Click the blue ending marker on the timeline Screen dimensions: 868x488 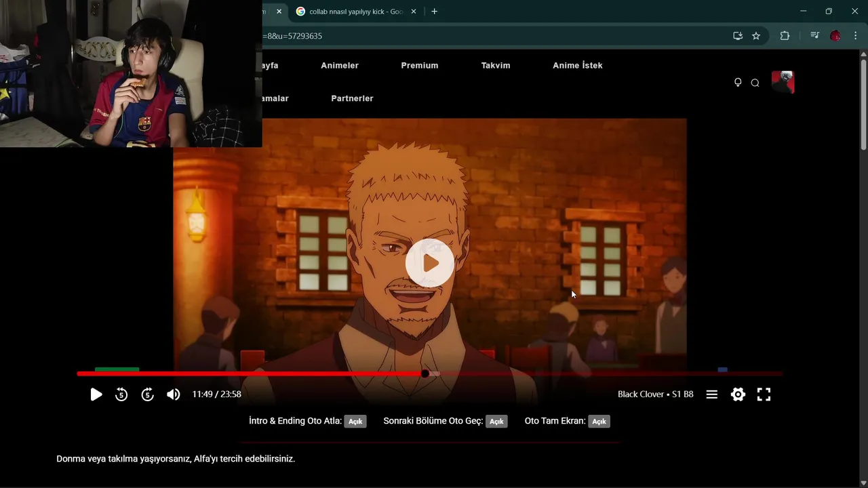click(x=723, y=369)
